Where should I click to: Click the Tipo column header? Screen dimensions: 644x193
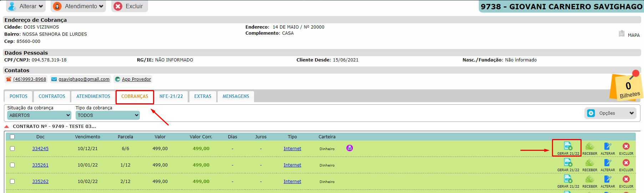point(292,137)
